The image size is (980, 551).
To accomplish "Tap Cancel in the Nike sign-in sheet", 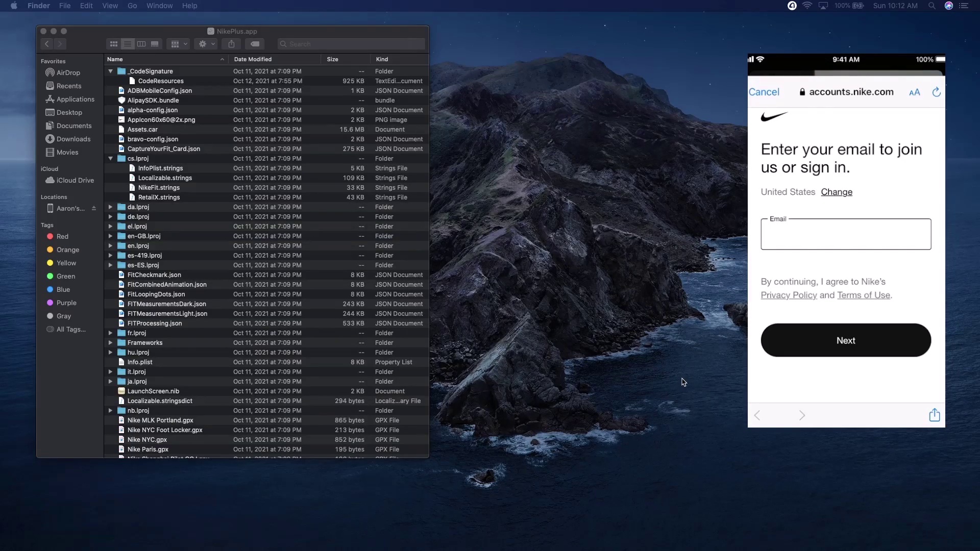I will click(x=764, y=92).
